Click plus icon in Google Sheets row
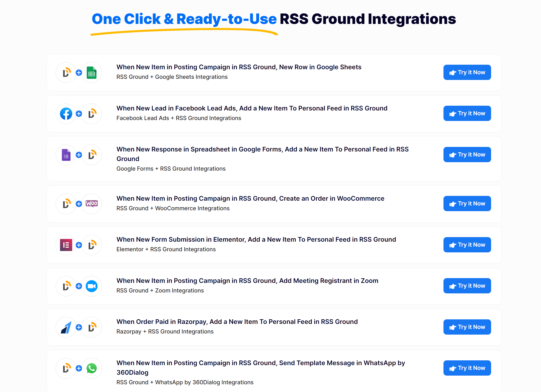The width and height of the screenshot is (541, 392). (x=79, y=72)
